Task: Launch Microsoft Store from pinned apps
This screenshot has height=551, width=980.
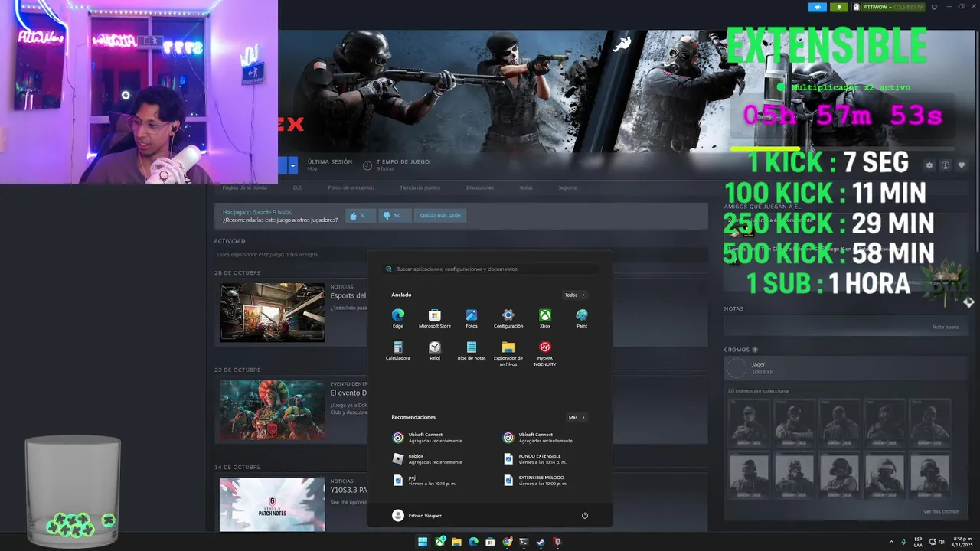Action: pos(435,318)
